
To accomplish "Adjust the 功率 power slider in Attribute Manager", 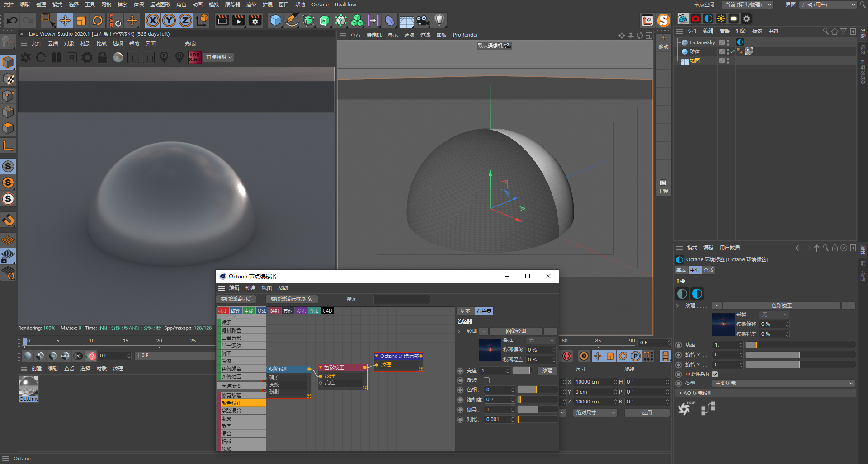I will pos(800,345).
